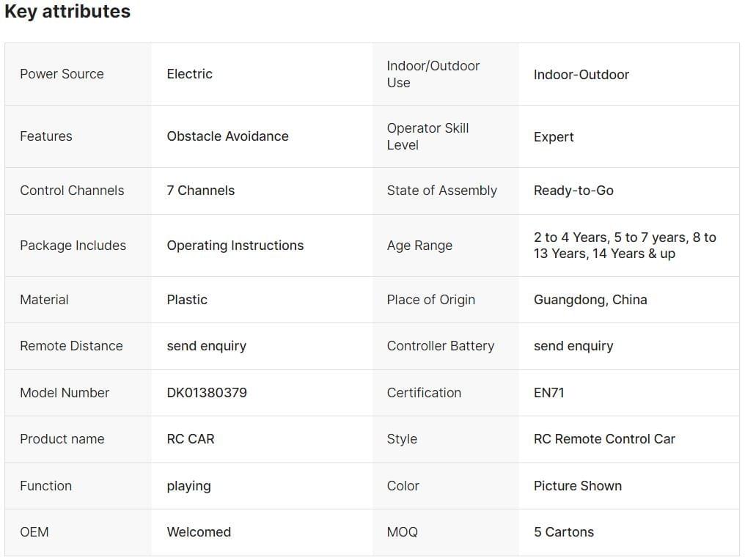
Task: Click the Welcomed OEM value
Action: pos(198,532)
